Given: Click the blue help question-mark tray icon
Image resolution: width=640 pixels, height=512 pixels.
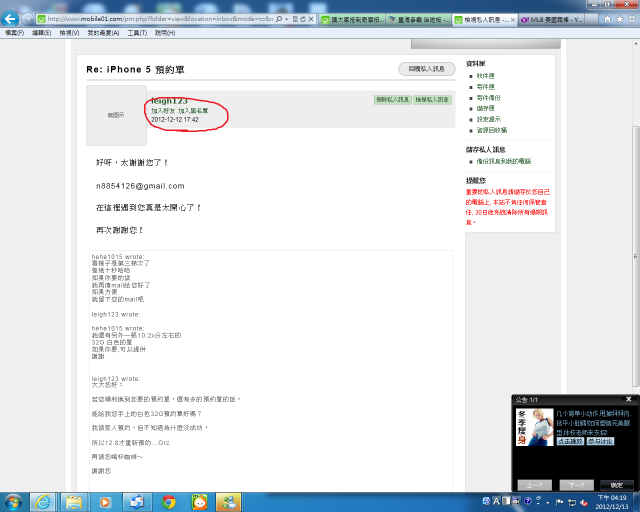Looking at the screenshot, I should [x=528, y=501].
